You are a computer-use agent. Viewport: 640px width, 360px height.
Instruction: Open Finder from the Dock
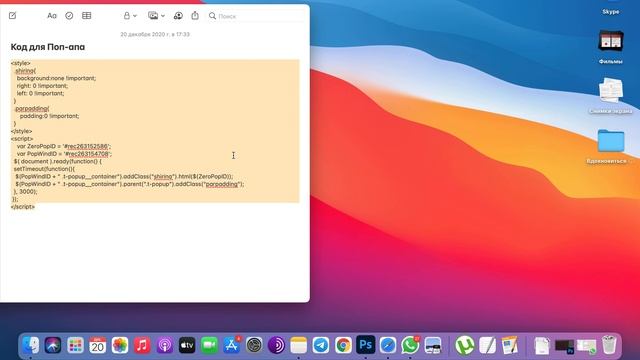coord(31,345)
